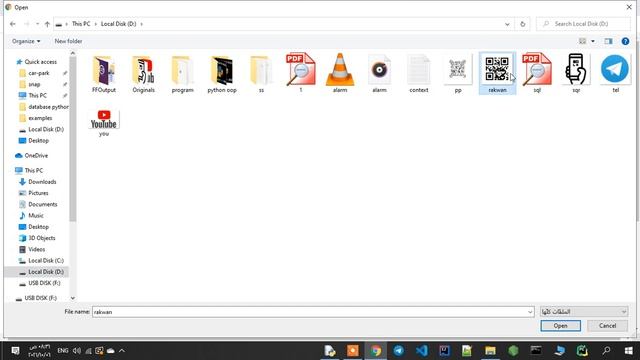Select the program folder
The height and width of the screenshot is (360, 640).
(182, 73)
